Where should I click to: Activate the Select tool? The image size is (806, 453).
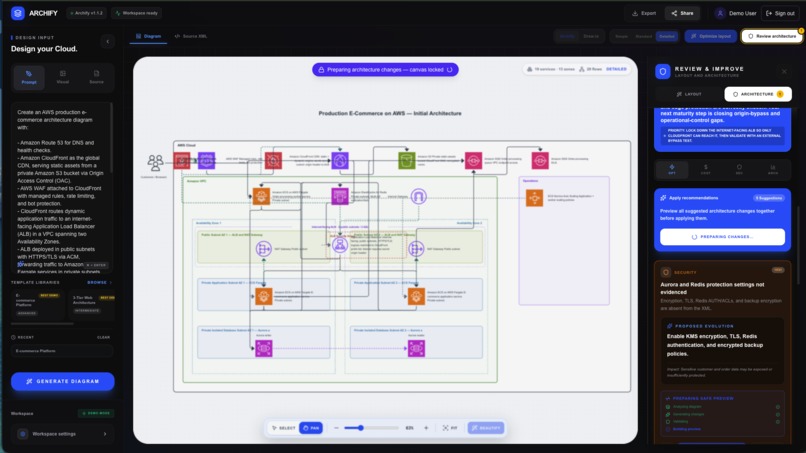coord(284,428)
